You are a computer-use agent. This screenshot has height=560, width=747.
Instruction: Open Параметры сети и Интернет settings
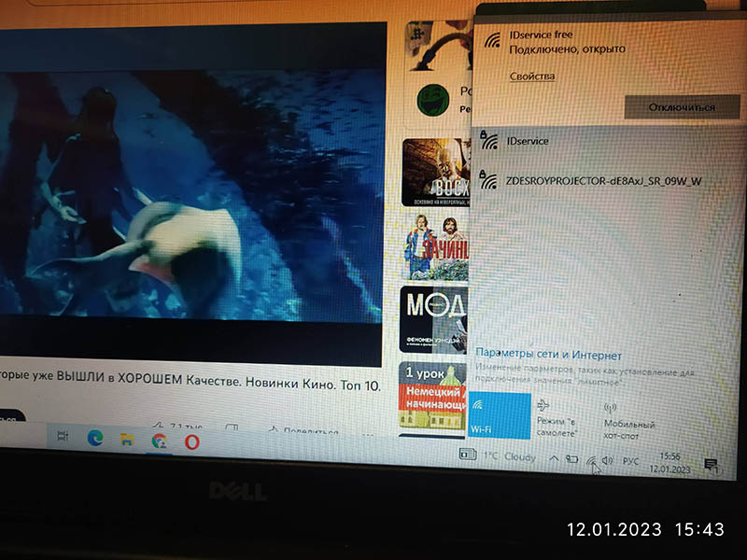click(x=548, y=355)
